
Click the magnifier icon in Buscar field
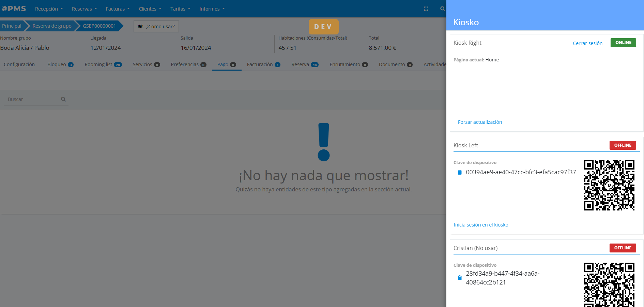(x=63, y=99)
